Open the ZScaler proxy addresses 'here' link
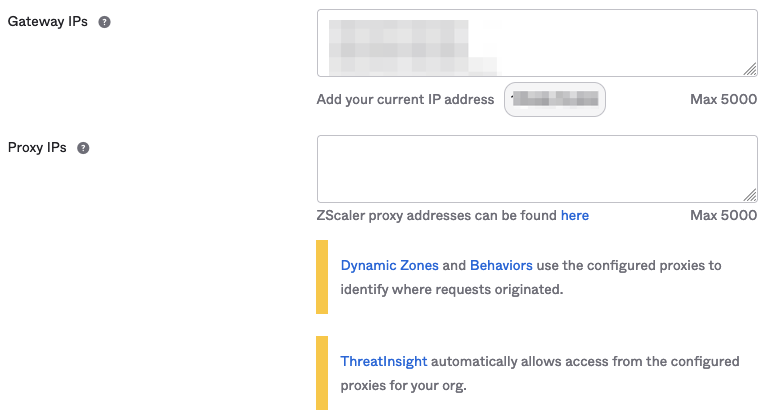Image resolution: width=767 pixels, height=414 pixels. (x=574, y=215)
